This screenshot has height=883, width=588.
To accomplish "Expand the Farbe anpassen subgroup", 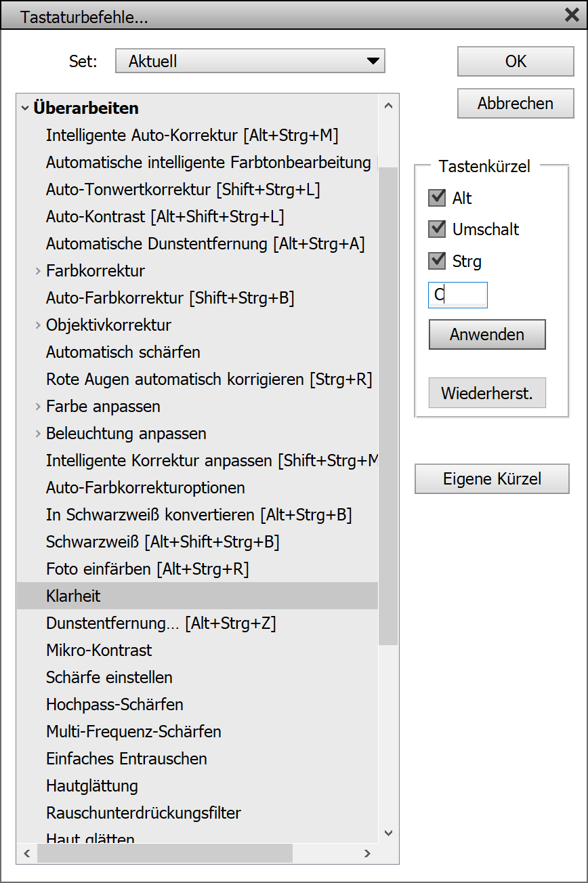I will pos(38,407).
